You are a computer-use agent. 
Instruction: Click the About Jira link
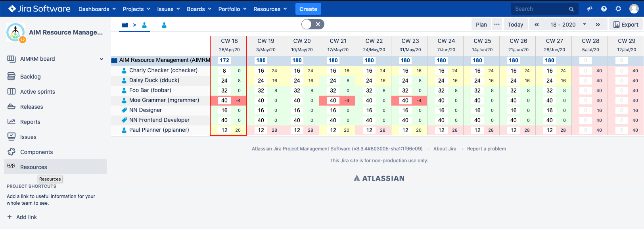point(445,149)
